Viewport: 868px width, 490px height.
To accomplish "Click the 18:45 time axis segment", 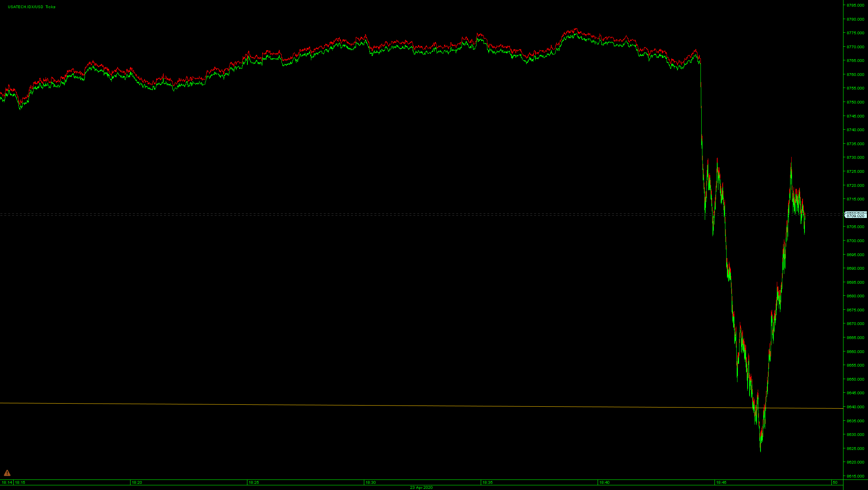I will tap(721, 483).
